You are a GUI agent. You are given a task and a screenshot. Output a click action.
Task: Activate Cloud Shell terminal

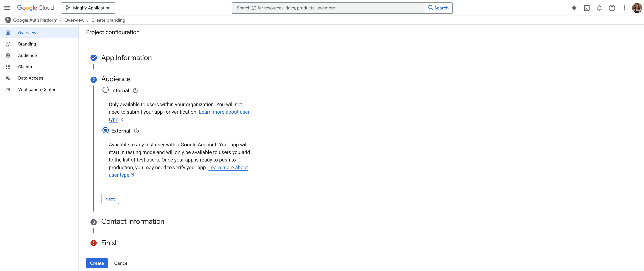587,8
